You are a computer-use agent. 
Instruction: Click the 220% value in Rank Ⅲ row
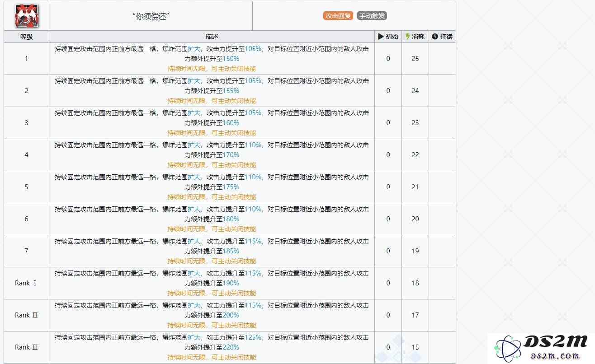[231, 347]
